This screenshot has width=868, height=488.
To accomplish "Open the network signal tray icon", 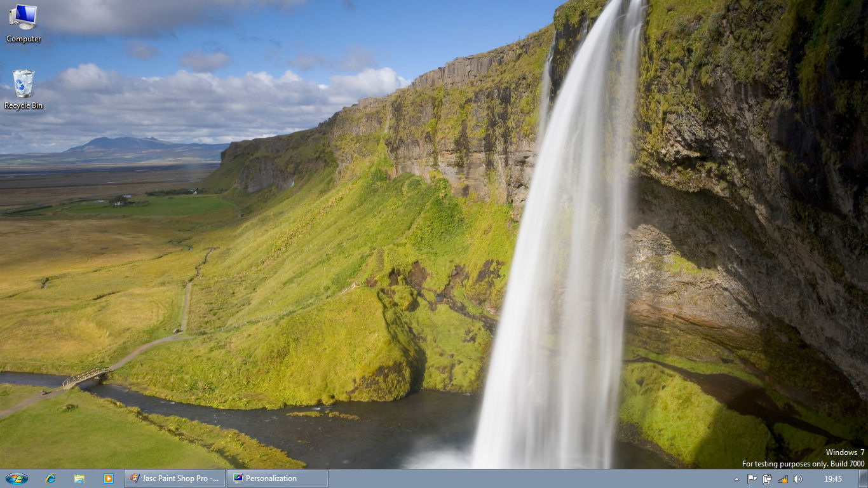I will (x=782, y=479).
